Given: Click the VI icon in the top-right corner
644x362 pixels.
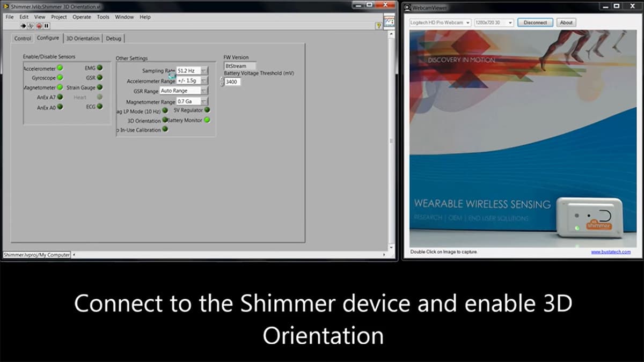Looking at the screenshot, I should pos(390,21).
